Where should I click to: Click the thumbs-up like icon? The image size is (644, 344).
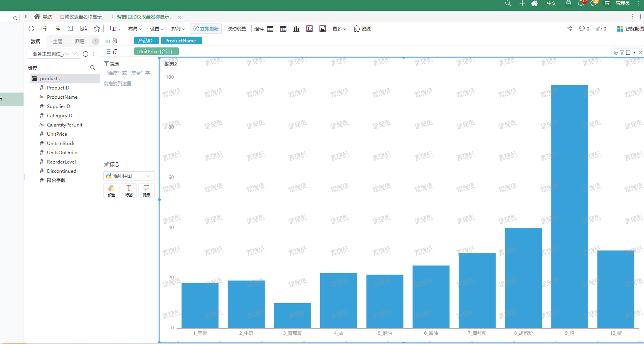click(x=601, y=29)
